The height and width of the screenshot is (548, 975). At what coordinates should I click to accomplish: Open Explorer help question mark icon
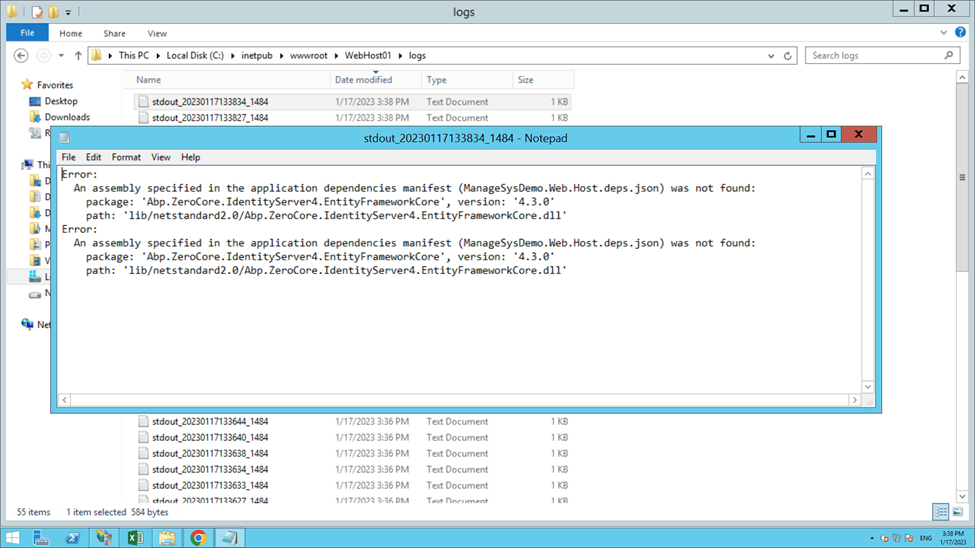coord(961,32)
